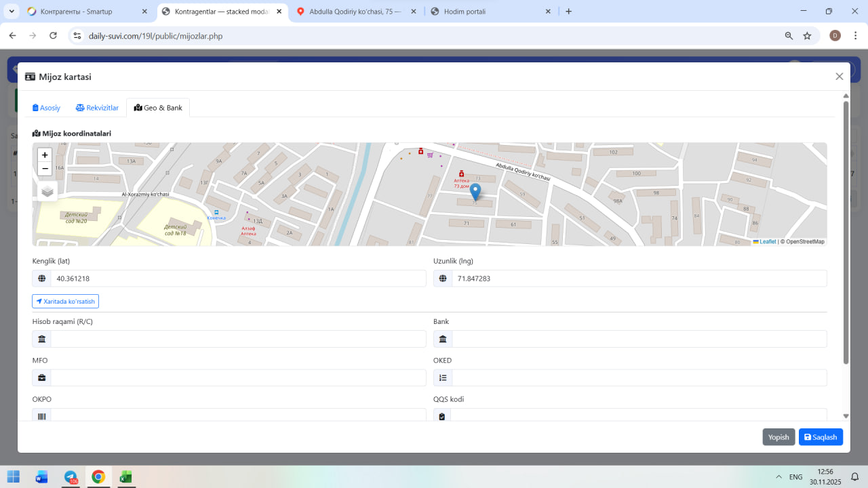This screenshot has width=868, height=488.
Task: Open the Leaflet attribution link
Action: [767, 241]
